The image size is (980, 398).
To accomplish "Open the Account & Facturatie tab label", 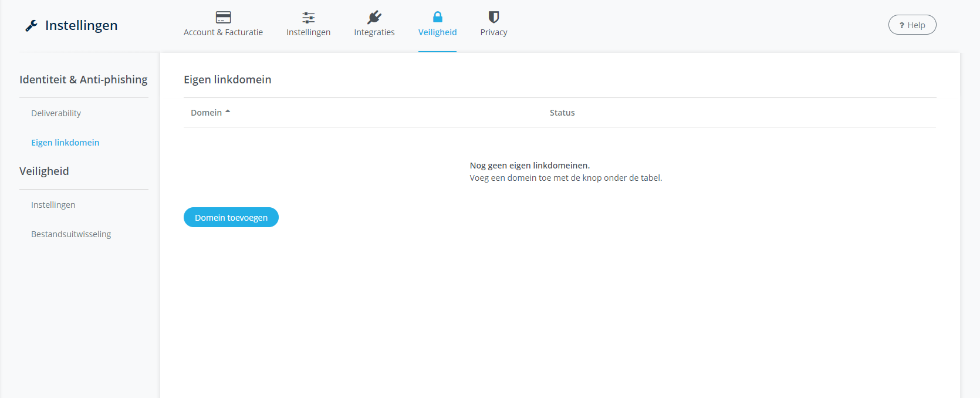I will [x=223, y=32].
